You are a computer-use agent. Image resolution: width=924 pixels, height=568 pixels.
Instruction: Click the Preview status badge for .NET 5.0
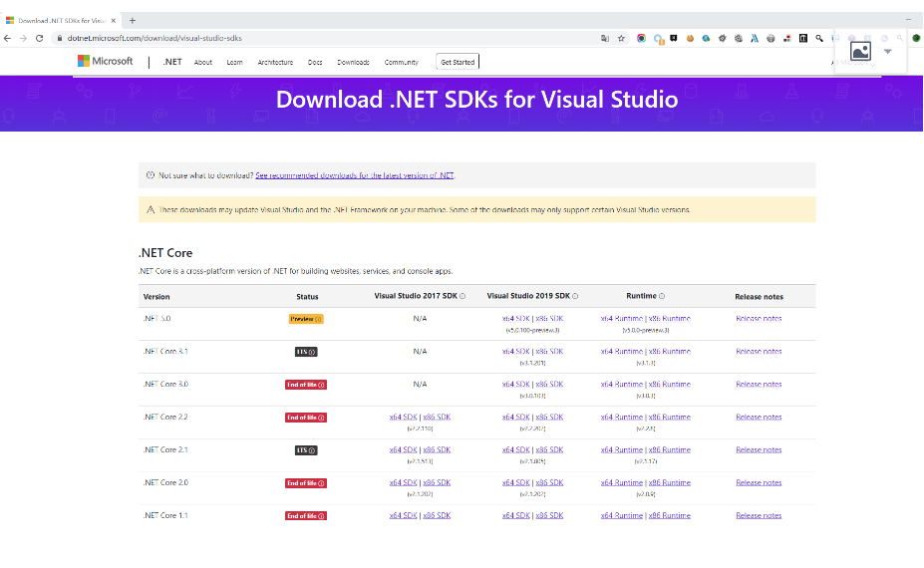[306, 319]
